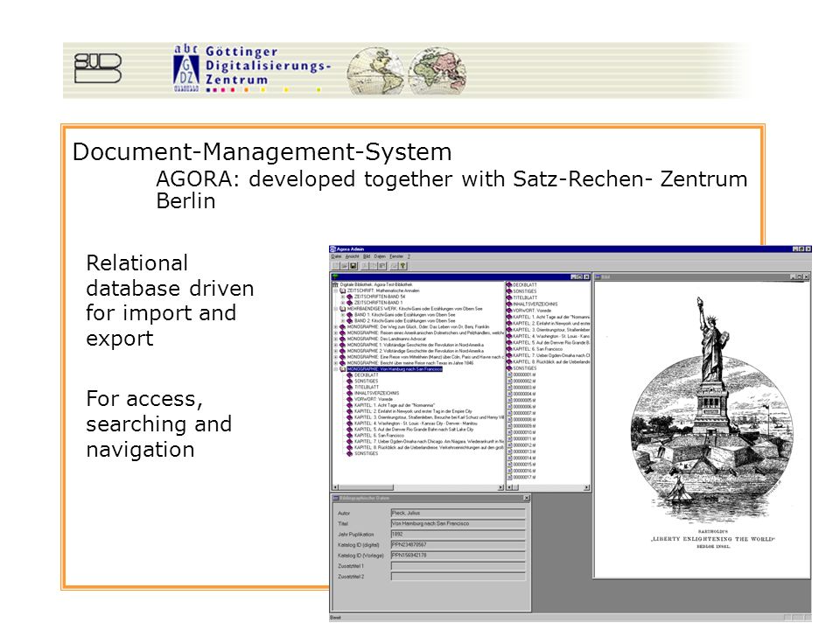Viewport: 840px width, 630px height.
Task: Expand BAND 2 Kitschi-Gami node
Action: (343, 321)
